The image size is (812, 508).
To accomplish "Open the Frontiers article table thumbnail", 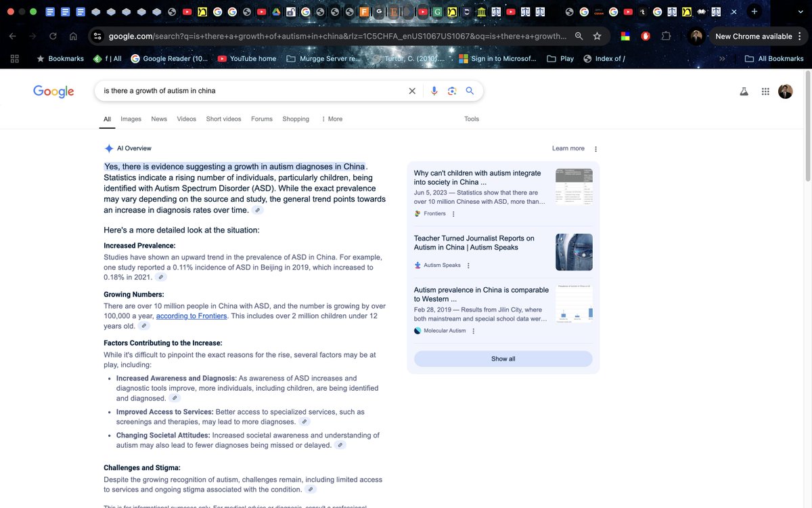I will coord(574,187).
